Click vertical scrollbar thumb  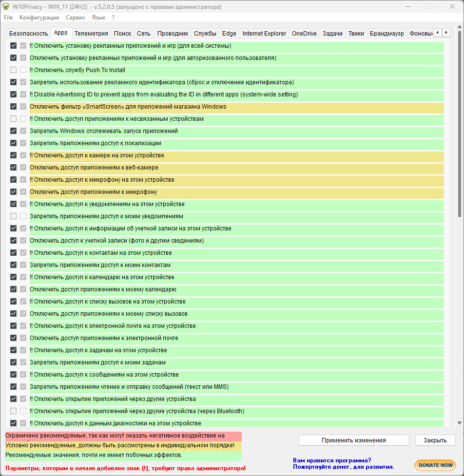460,124
